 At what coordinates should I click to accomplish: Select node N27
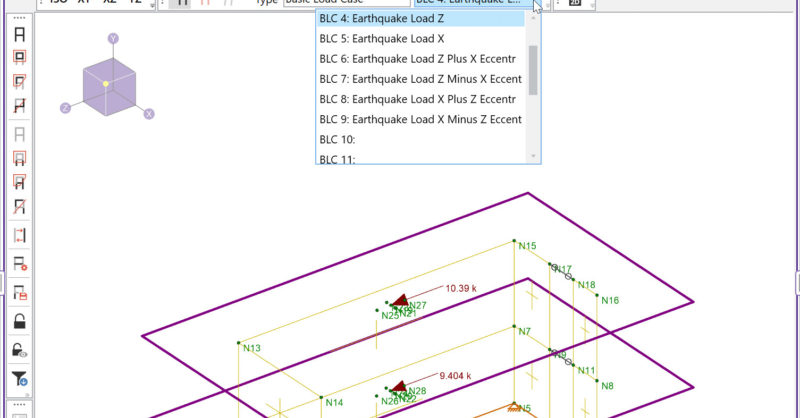(x=417, y=305)
